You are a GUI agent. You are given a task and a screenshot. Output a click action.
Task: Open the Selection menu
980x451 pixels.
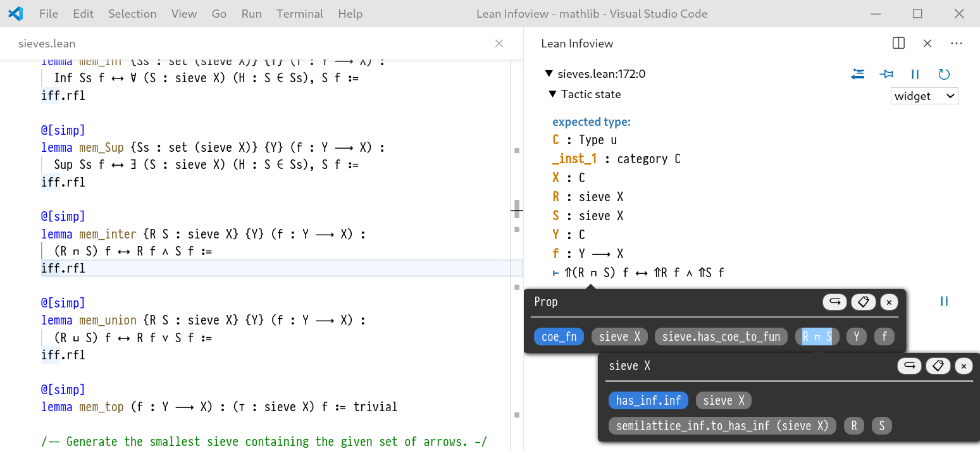click(x=132, y=13)
